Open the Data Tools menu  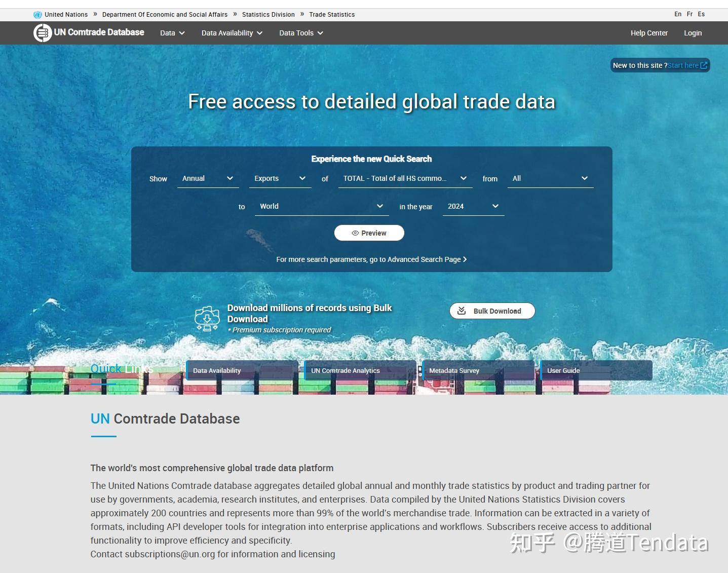click(x=301, y=33)
